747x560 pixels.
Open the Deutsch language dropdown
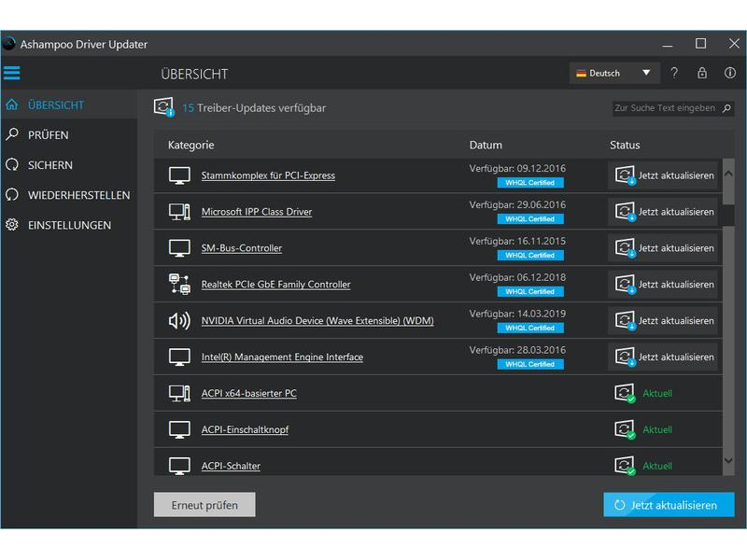[x=614, y=73]
